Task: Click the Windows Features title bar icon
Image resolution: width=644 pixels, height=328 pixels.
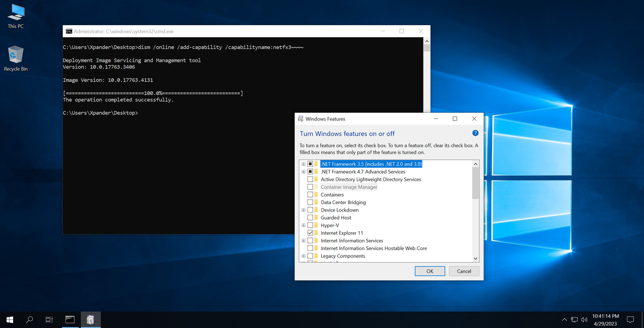Action: click(x=301, y=119)
